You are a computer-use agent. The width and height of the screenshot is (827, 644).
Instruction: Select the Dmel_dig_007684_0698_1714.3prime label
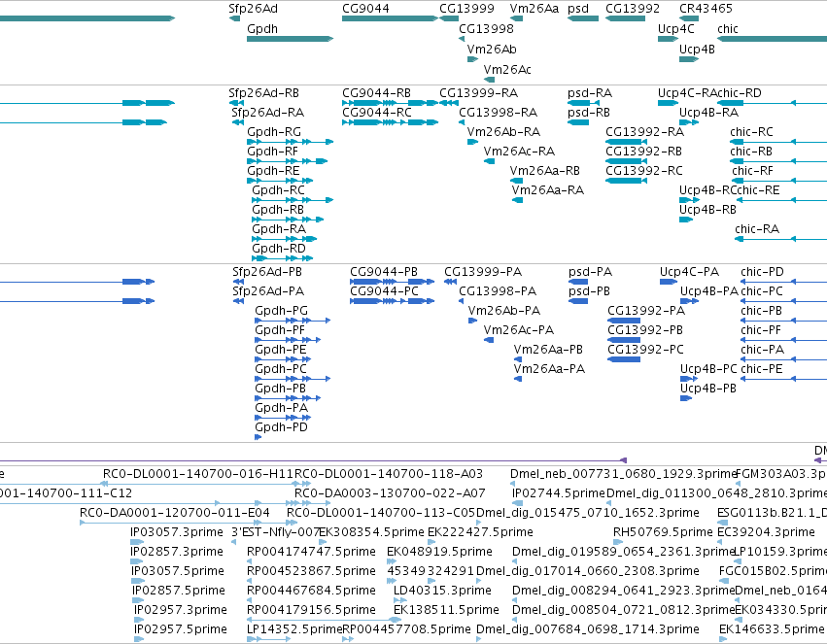(x=588, y=629)
